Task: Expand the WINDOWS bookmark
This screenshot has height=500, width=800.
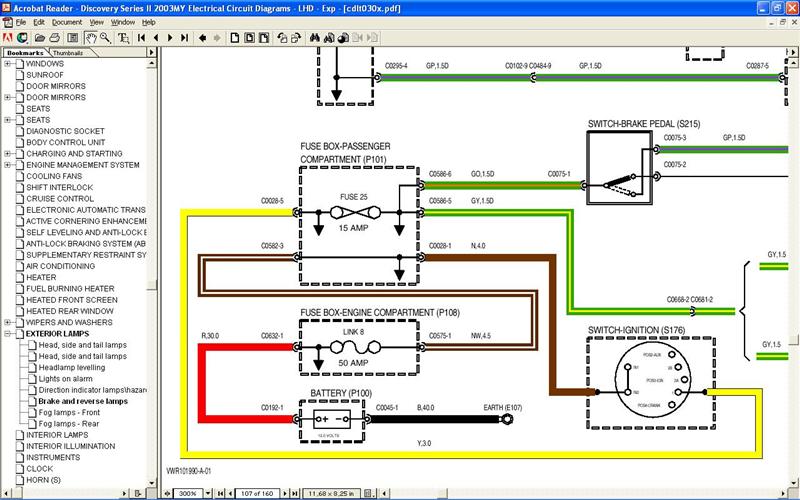Action: coord(8,64)
